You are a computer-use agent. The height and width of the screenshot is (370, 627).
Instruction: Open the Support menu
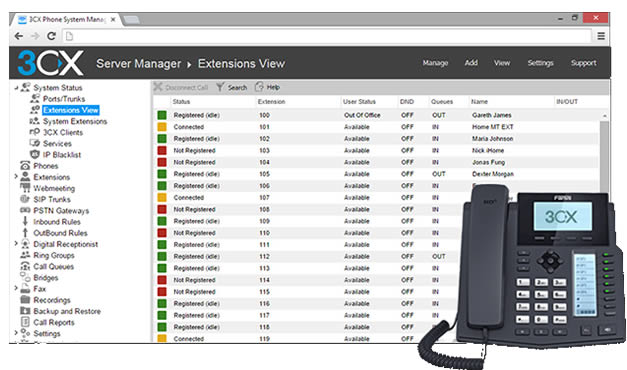coord(583,63)
